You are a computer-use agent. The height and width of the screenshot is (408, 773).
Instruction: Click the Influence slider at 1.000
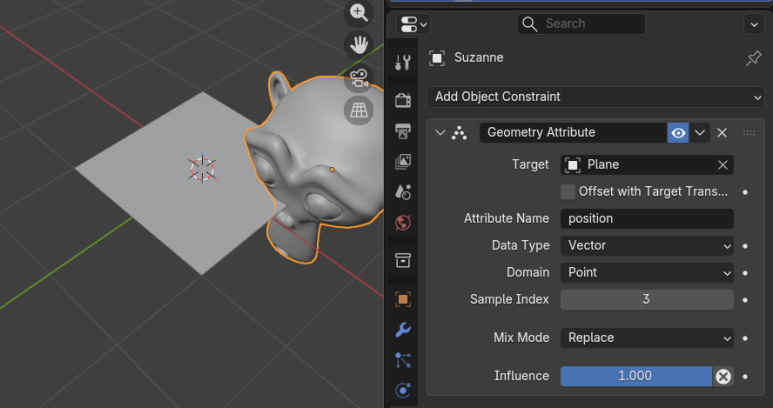pos(636,376)
